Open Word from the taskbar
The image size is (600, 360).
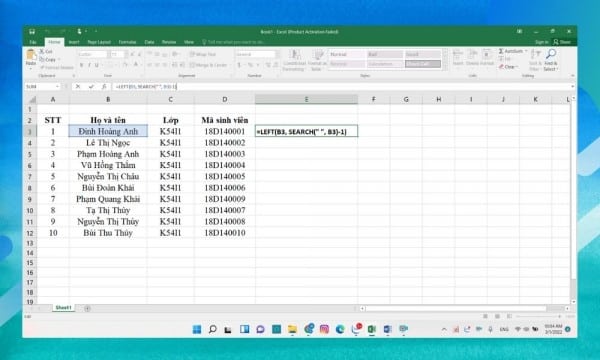pyautogui.click(x=387, y=329)
